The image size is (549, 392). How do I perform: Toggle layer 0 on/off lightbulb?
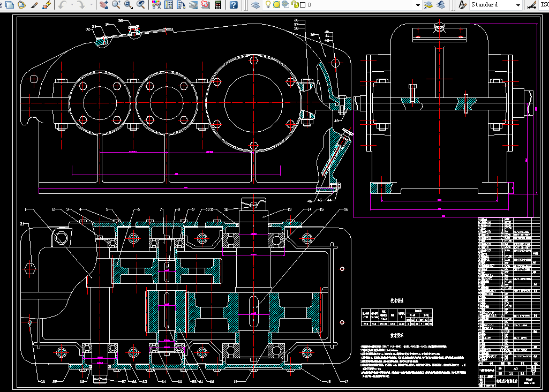point(268,4)
